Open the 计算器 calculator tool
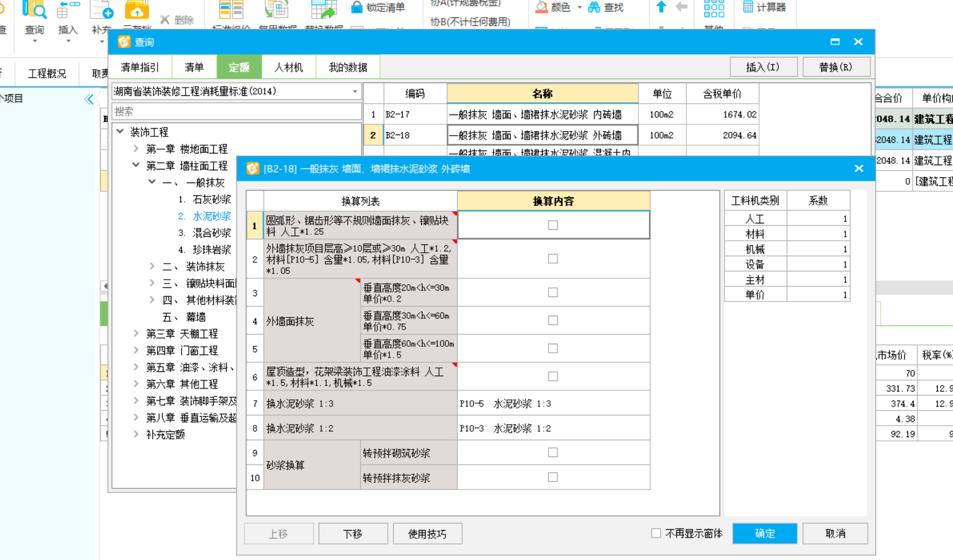The width and height of the screenshot is (953, 560). pos(764,7)
